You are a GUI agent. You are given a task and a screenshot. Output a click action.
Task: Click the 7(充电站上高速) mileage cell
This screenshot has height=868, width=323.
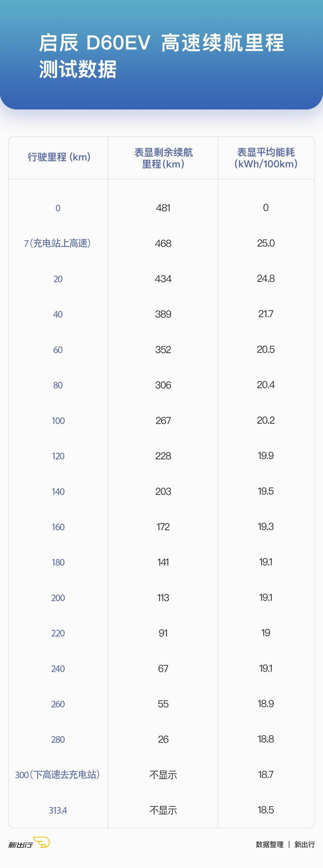pos(58,243)
